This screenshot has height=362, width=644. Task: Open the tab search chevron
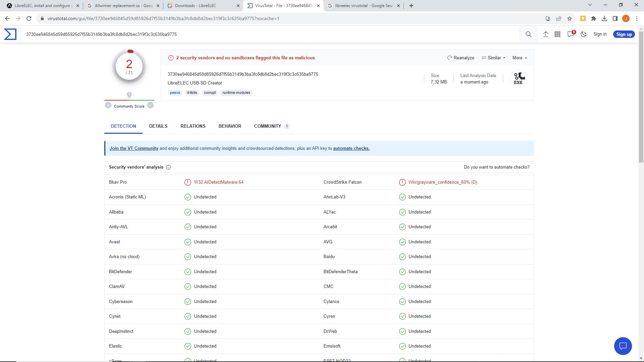[590, 5]
